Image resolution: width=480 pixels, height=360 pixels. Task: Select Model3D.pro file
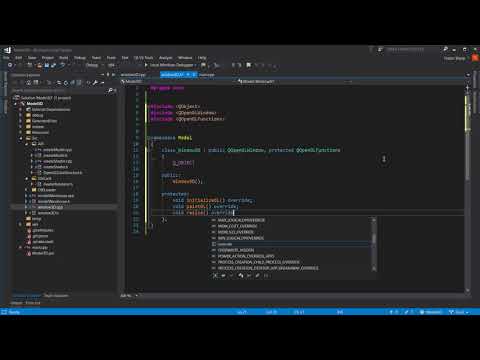pyautogui.click(x=43, y=253)
